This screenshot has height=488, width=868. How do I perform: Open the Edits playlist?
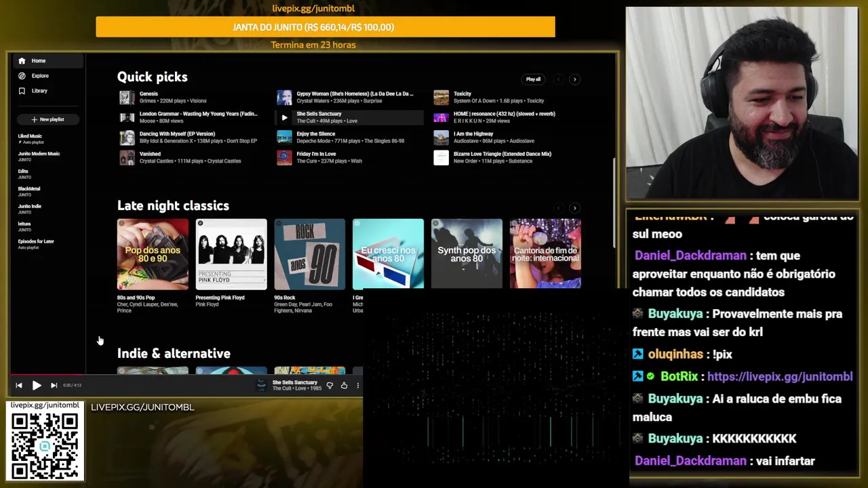[x=24, y=174]
